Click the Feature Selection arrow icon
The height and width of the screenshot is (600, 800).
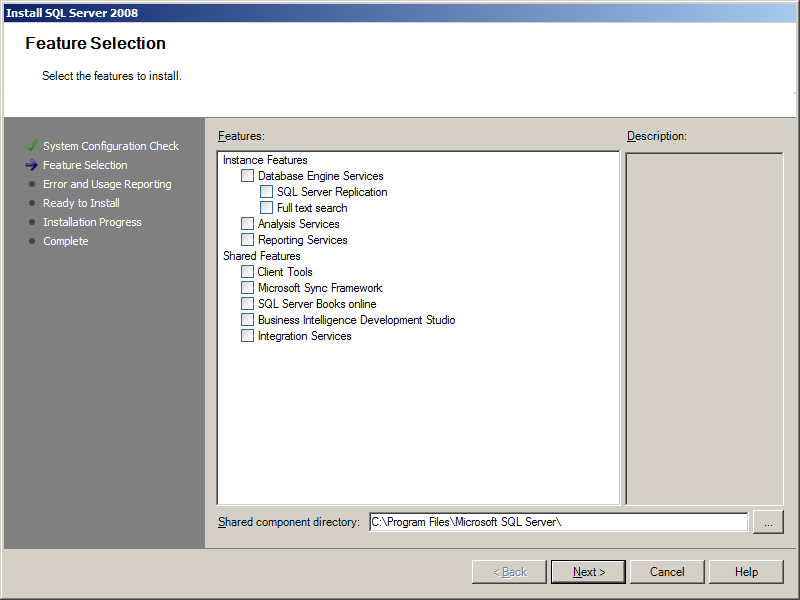pyautogui.click(x=32, y=165)
